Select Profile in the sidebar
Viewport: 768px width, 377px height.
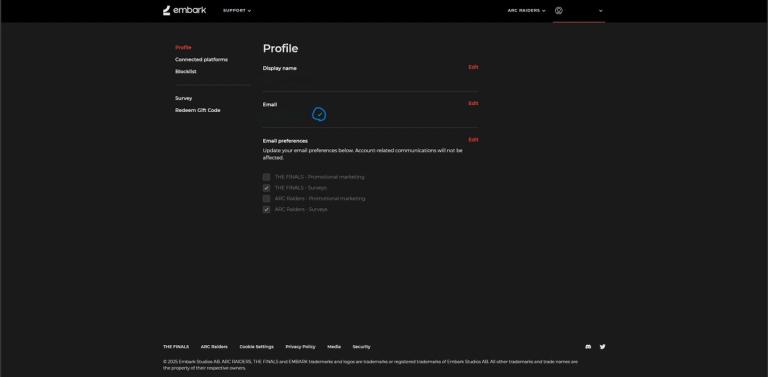pyautogui.click(x=183, y=47)
